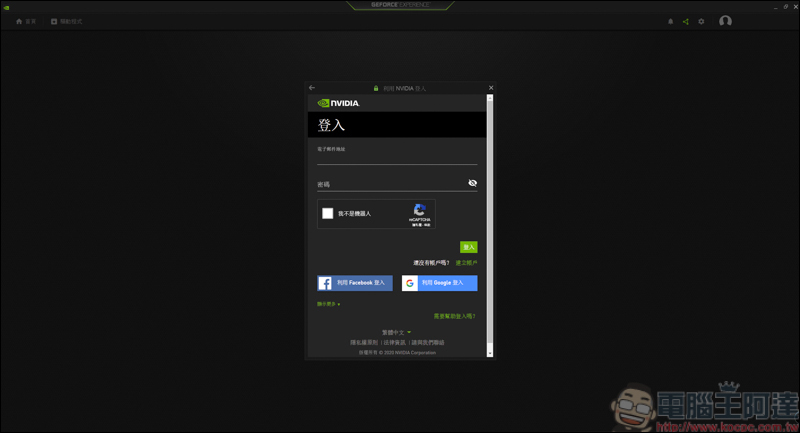Open the privacy policy footer link
The width and height of the screenshot is (800, 433).
(364, 343)
